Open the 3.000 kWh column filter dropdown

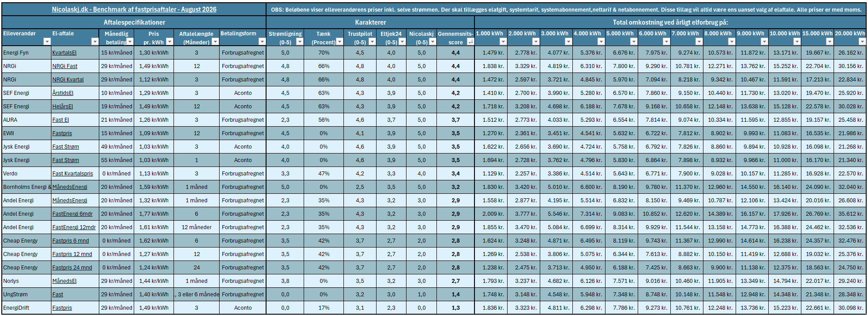click(568, 42)
